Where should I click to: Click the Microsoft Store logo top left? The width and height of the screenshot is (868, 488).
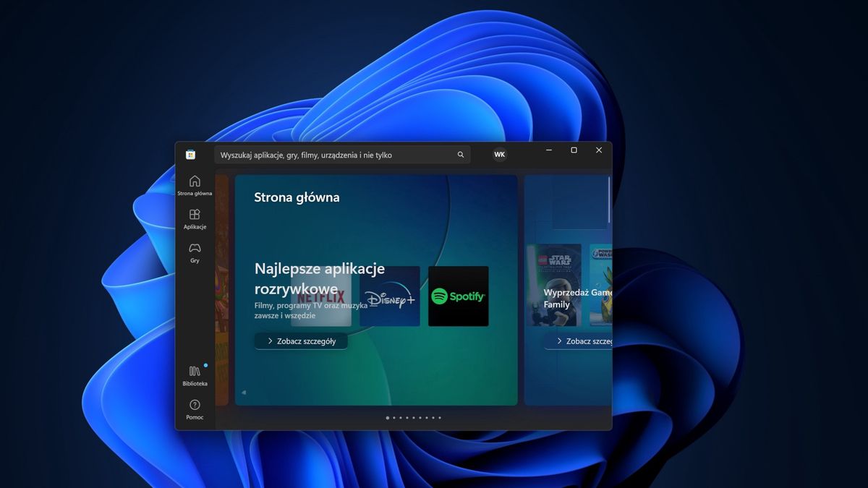[191, 154]
